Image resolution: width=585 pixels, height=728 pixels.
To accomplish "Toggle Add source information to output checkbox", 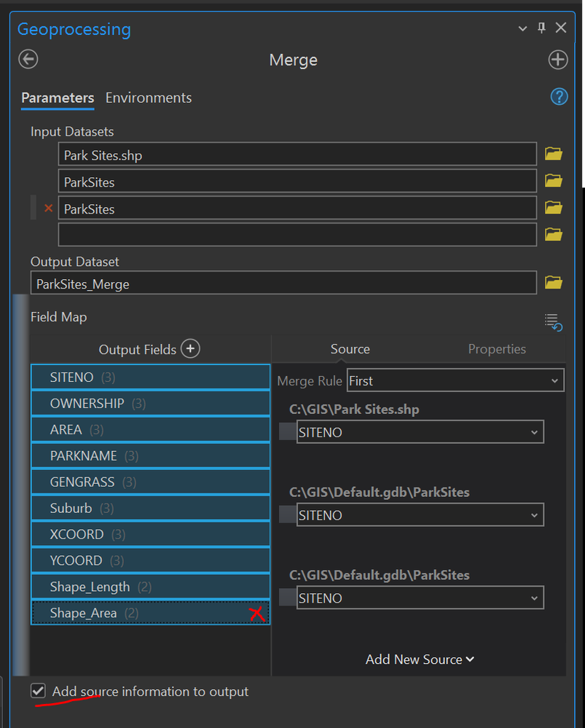I will (x=39, y=691).
